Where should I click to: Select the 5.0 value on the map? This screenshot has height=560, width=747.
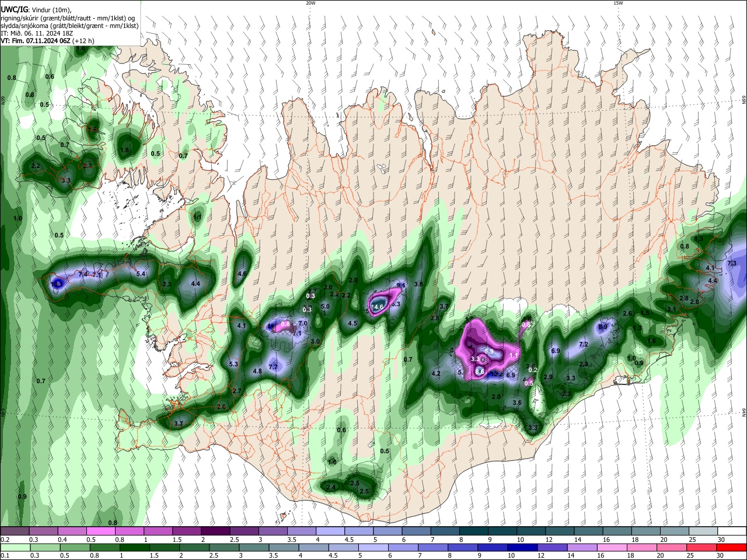pyautogui.click(x=325, y=306)
